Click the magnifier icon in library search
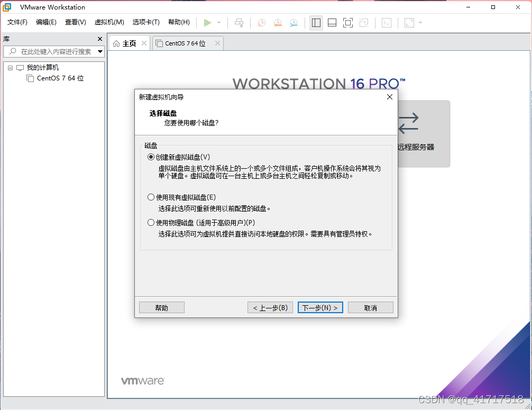 (x=13, y=51)
